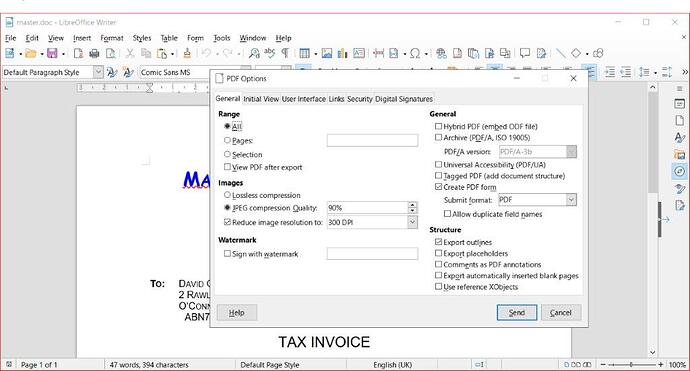Click the Open folder icon
Image resolution: width=690 pixels, height=371 pixels.
pyautogui.click(x=30, y=53)
